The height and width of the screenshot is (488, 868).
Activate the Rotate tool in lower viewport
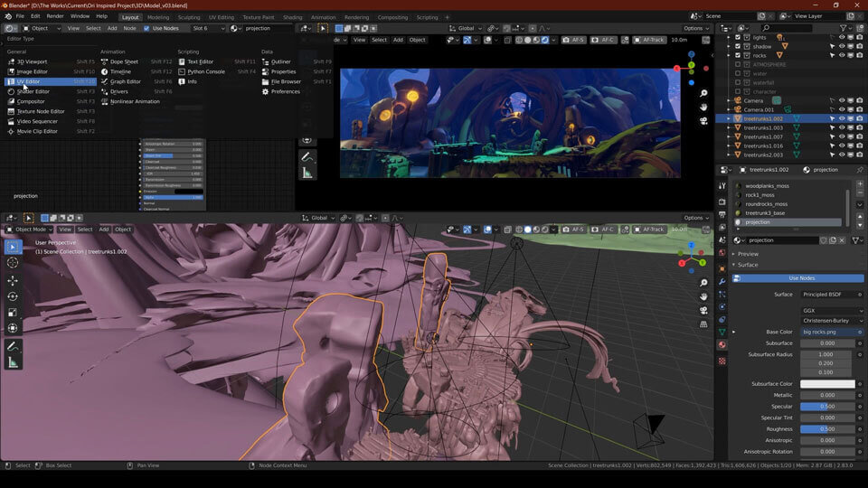(x=12, y=296)
